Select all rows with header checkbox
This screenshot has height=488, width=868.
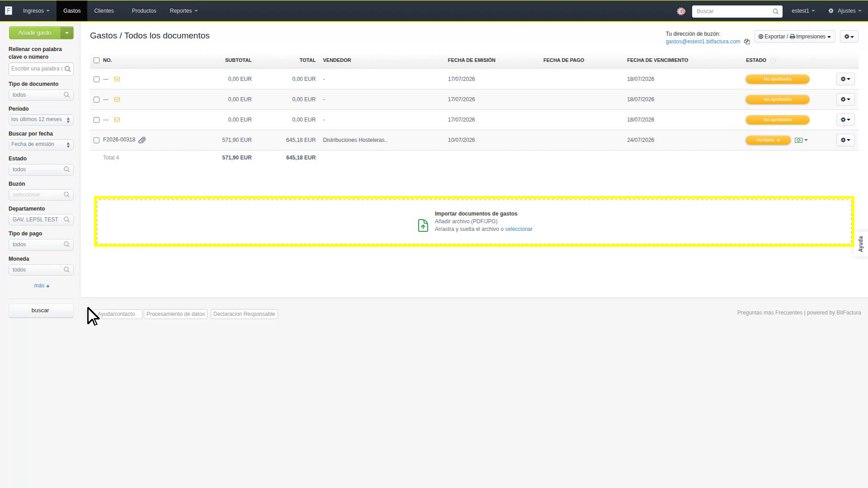click(96, 61)
